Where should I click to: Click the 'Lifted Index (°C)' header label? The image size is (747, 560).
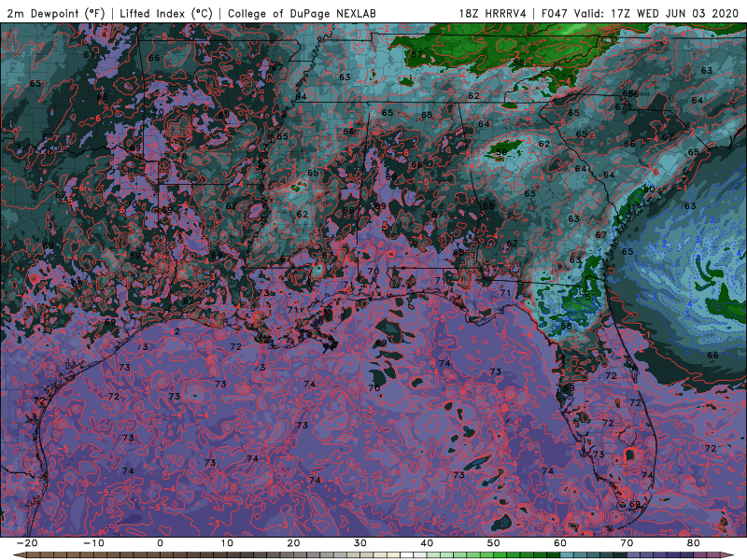pyautogui.click(x=166, y=13)
